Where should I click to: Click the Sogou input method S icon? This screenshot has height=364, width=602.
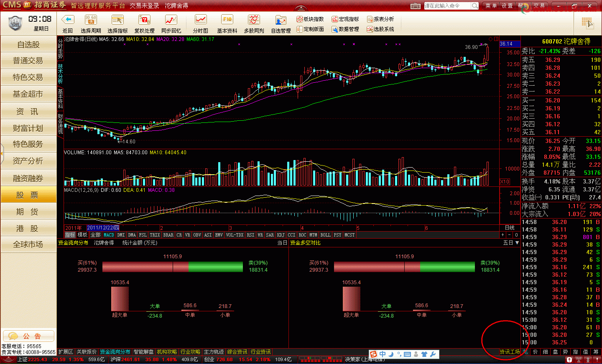pyautogui.click(x=373, y=354)
